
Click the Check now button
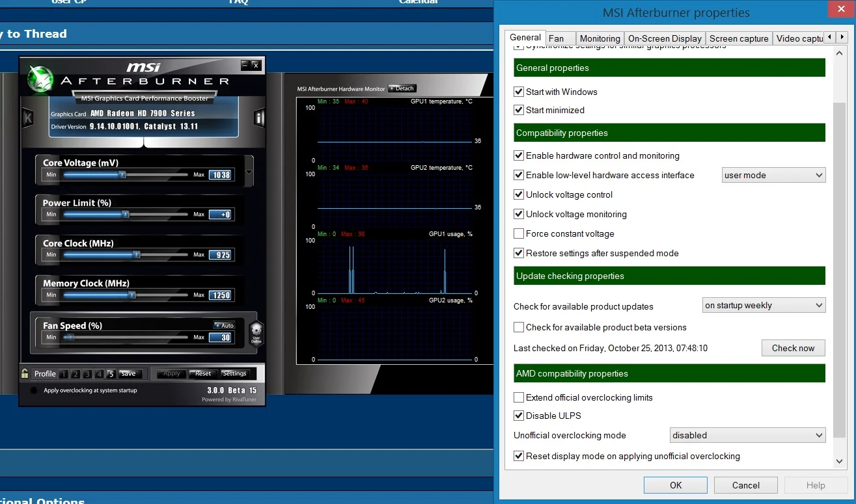coord(793,348)
